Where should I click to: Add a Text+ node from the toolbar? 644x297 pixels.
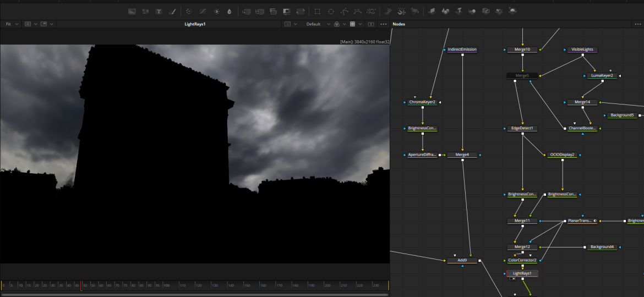[159, 11]
